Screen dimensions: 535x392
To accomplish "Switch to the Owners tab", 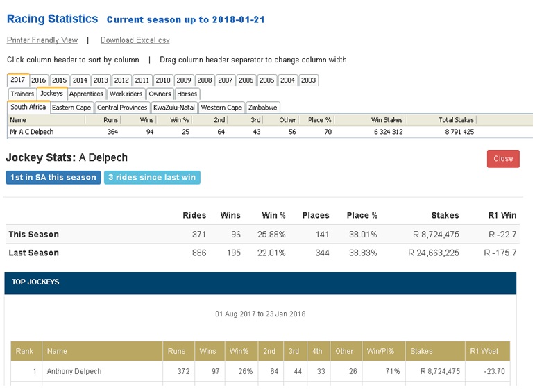I will pyautogui.click(x=160, y=94).
